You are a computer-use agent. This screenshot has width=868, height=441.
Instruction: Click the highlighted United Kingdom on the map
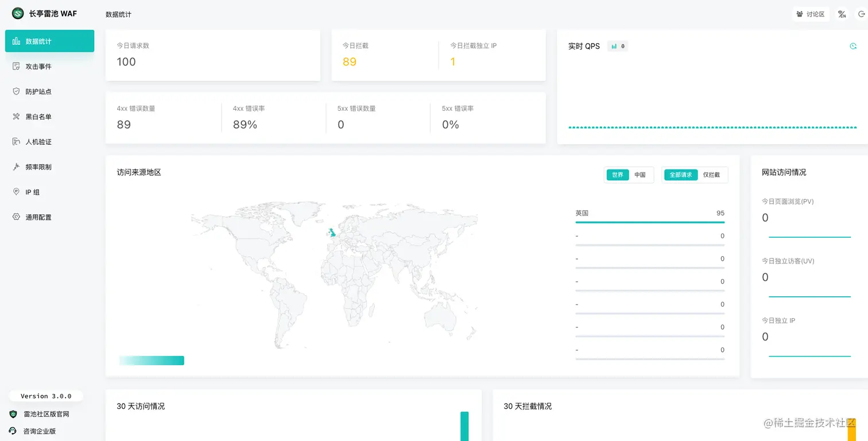point(331,232)
